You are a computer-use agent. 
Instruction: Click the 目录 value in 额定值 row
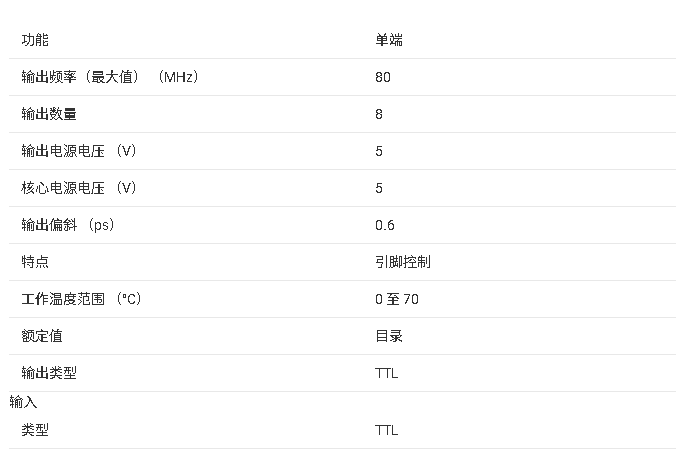[389, 336]
